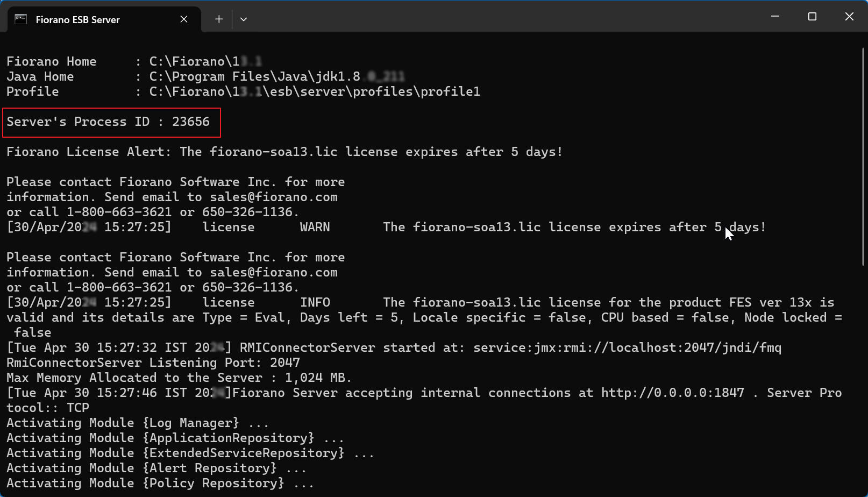The width and height of the screenshot is (868, 497).
Task: Click the vertical scrollbar thumb
Action: (863, 157)
